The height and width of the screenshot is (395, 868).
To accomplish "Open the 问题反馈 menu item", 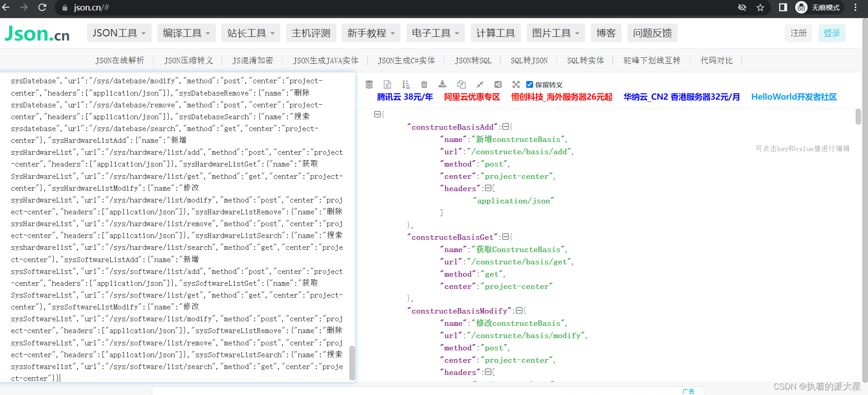I will (x=652, y=33).
